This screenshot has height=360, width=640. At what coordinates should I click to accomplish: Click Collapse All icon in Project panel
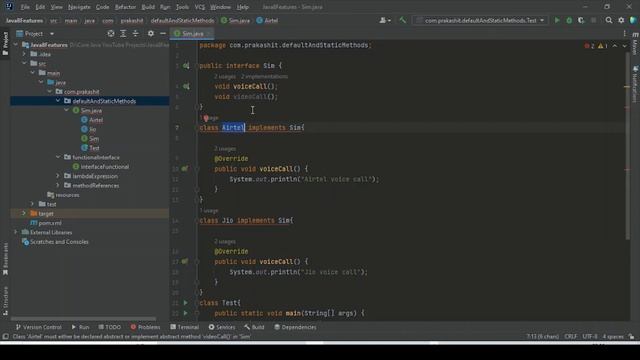click(x=136, y=34)
